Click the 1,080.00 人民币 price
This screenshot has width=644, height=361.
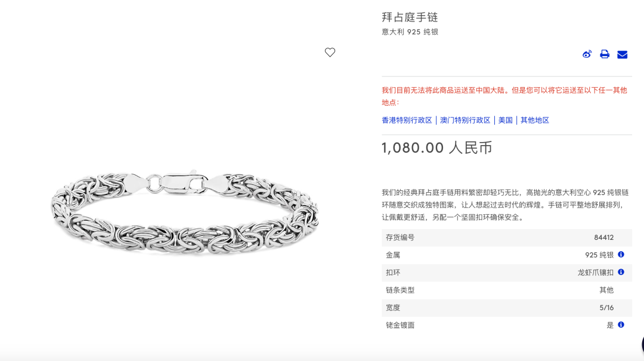click(436, 148)
